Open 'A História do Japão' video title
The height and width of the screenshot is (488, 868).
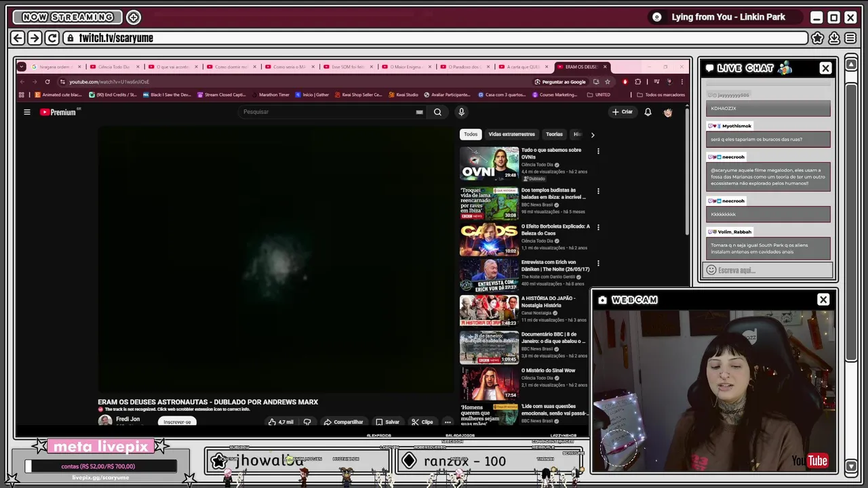click(x=548, y=302)
